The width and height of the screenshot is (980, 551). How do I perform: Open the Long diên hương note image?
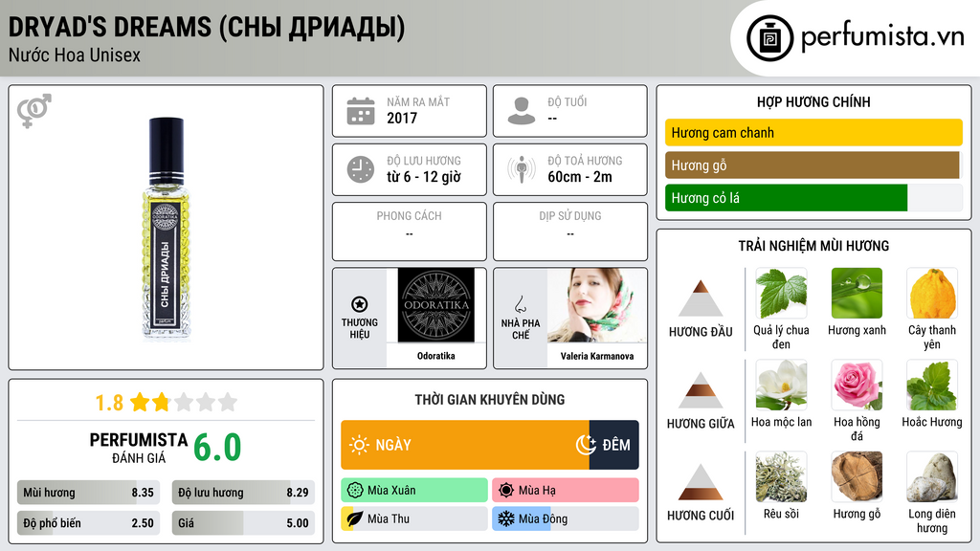pos(932,477)
